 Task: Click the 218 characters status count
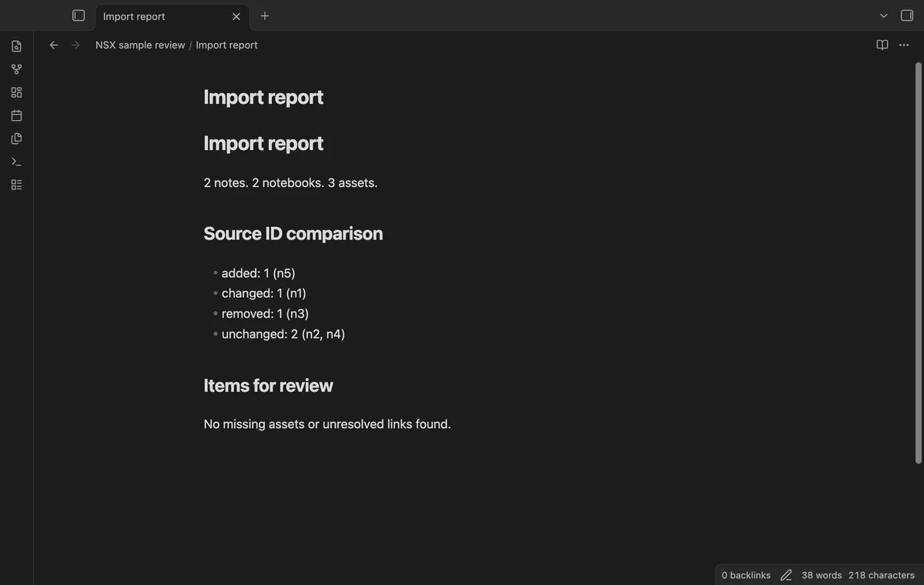point(882,575)
